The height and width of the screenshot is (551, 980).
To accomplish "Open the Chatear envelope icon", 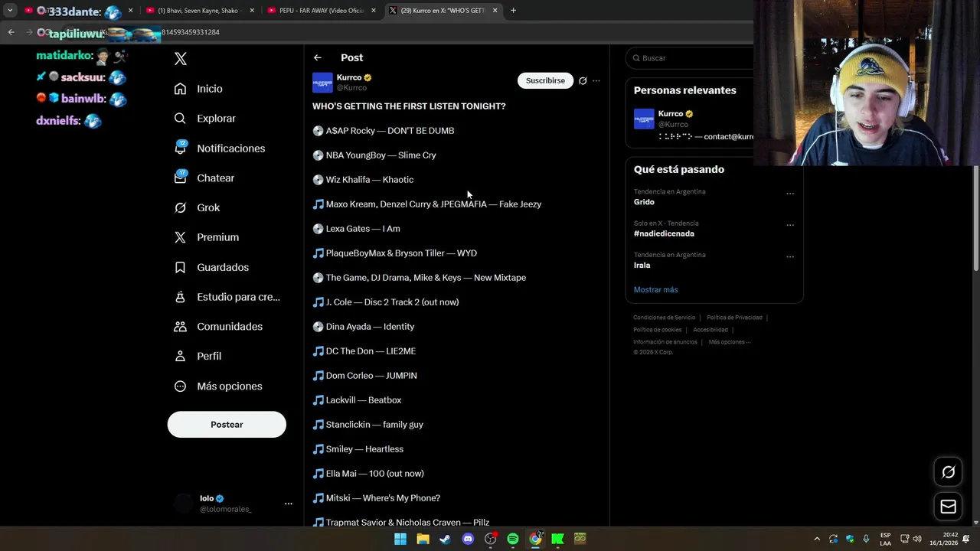I will point(180,178).
